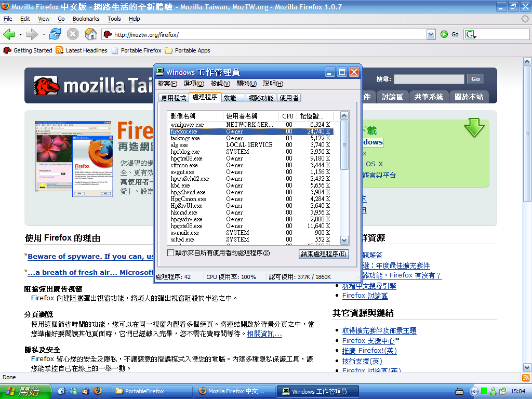Click the keyboard tray icon in taskbar
The image size is (532, 399).
[x=459, y=392]
